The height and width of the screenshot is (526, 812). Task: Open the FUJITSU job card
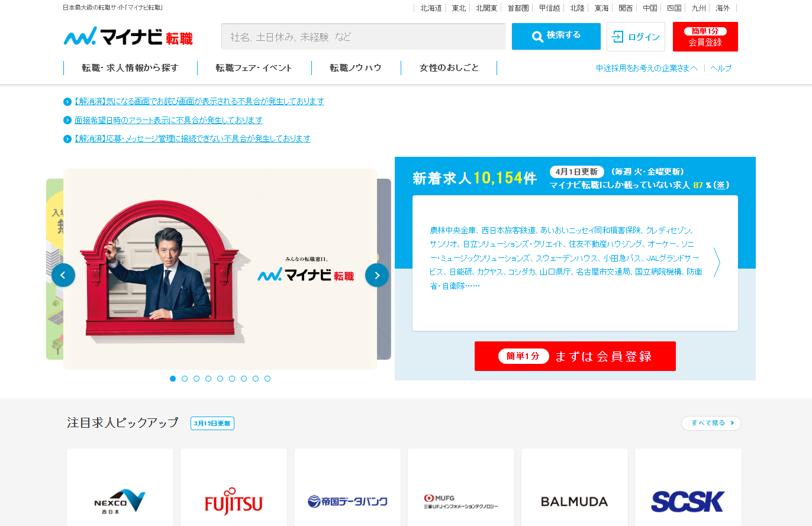(234, 488)
